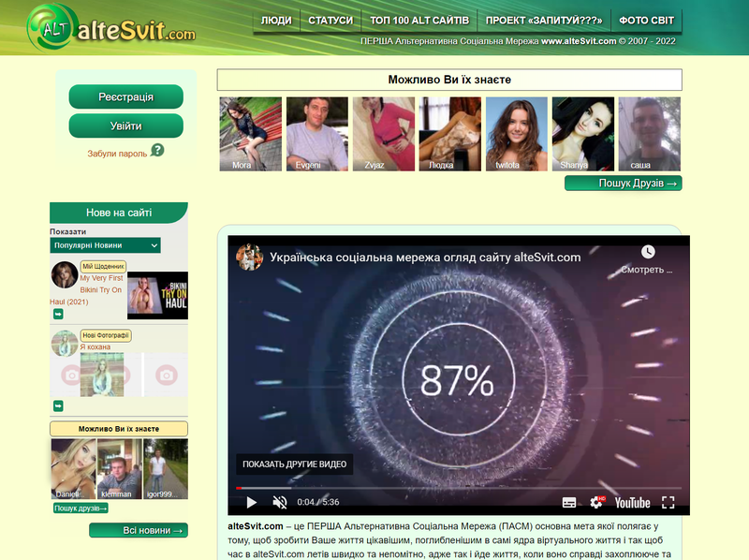Open the video's Watch Later clock icon
The height and width of the screenshot is (560, 749).
click(x=648, y=252)
